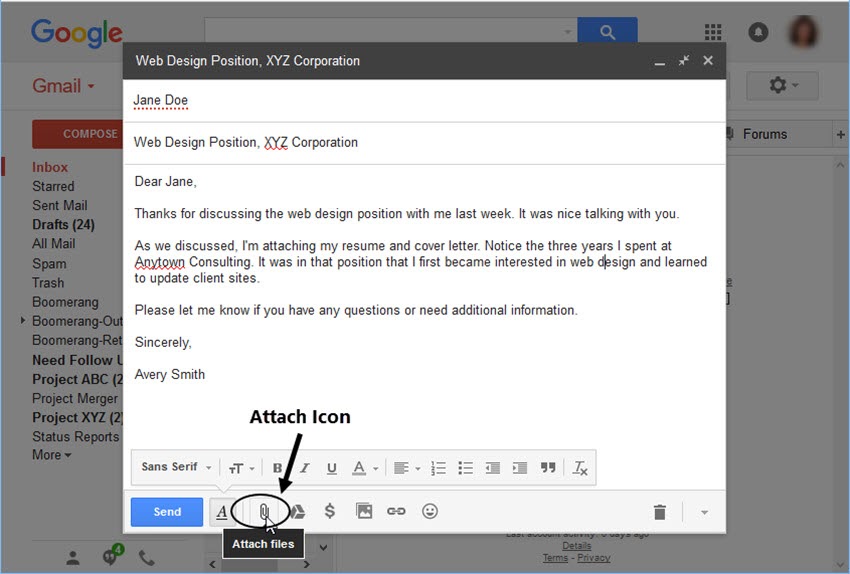Click the phone calls icon

146,557
